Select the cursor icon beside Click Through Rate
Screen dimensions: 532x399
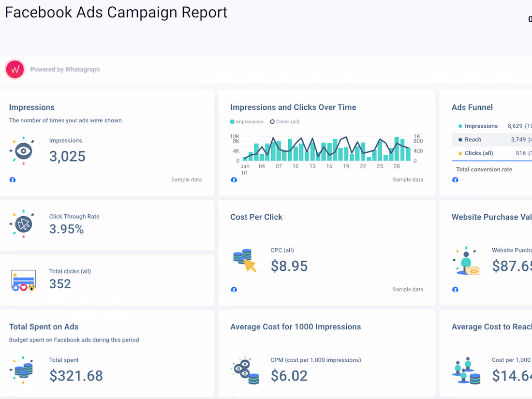point(23,224)
